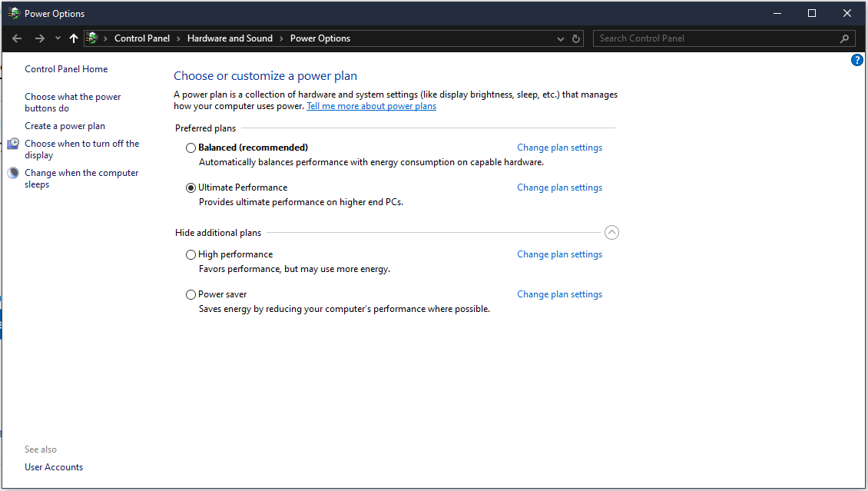Change plan settings for Balanced

(560, 148)
